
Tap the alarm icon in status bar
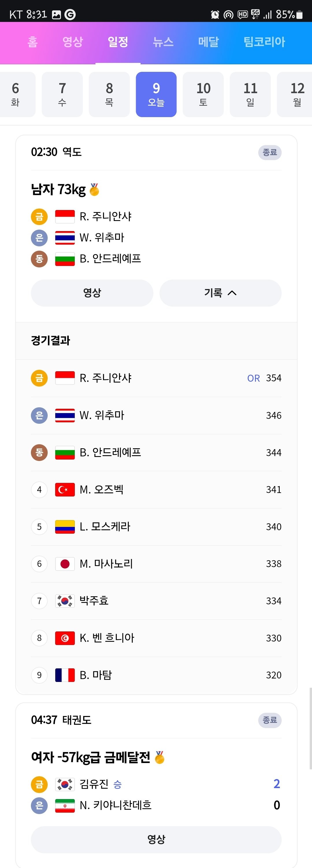coord(215,14)
